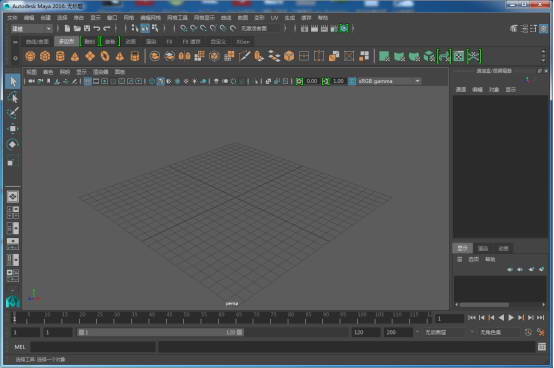Screen dimensions: 554x368
Task: Open the UV menu in menu bar
Action: point(274,18)
